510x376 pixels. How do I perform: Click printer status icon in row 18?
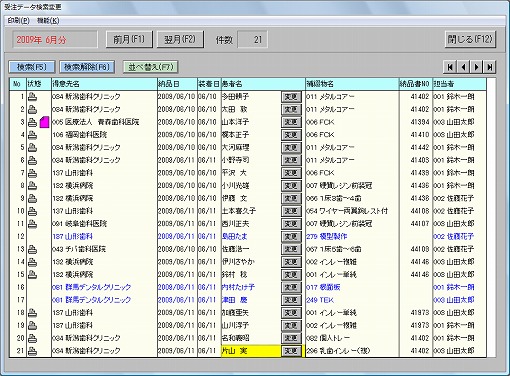32,313
